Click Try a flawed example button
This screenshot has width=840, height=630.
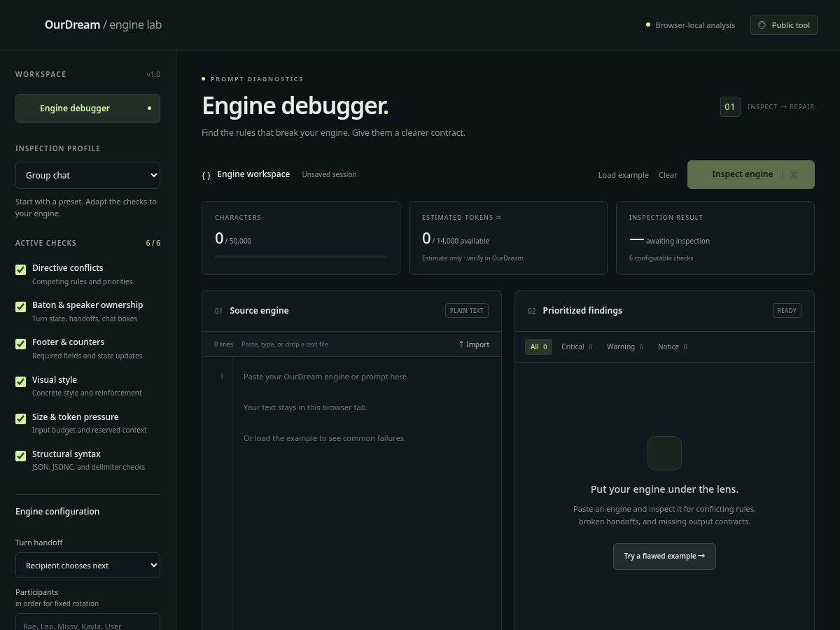click(x=664, y=556)
